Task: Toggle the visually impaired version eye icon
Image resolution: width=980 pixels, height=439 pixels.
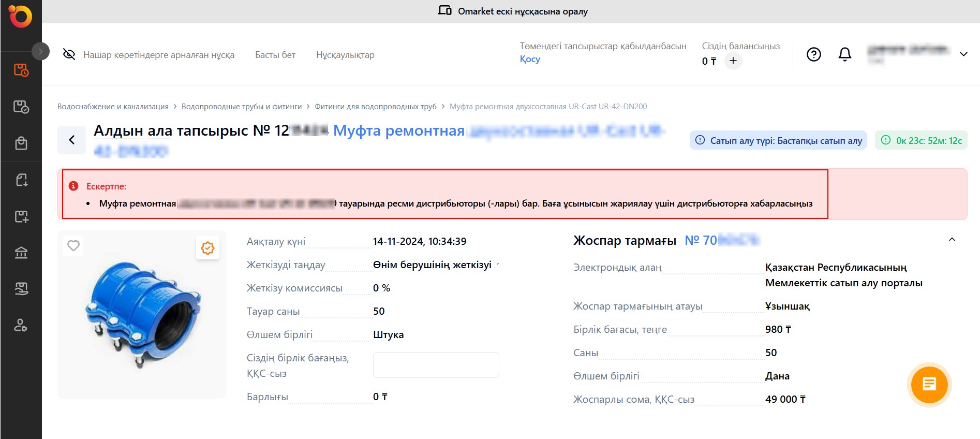Action: click(x=69, y=54)
